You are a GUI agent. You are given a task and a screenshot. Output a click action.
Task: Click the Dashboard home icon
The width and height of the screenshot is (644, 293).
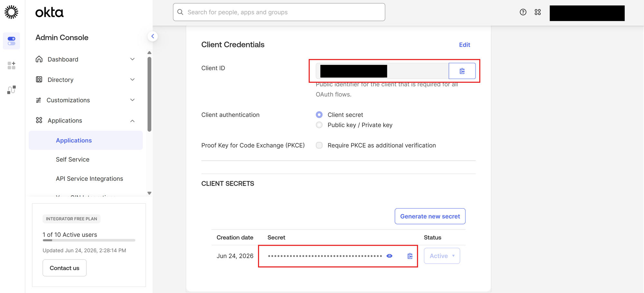point(39,59)
